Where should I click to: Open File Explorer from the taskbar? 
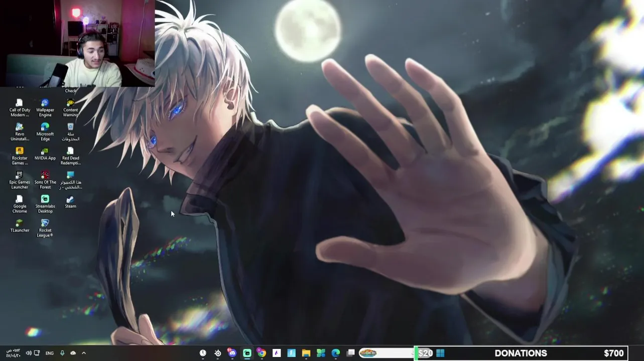(x=306, y=353)
